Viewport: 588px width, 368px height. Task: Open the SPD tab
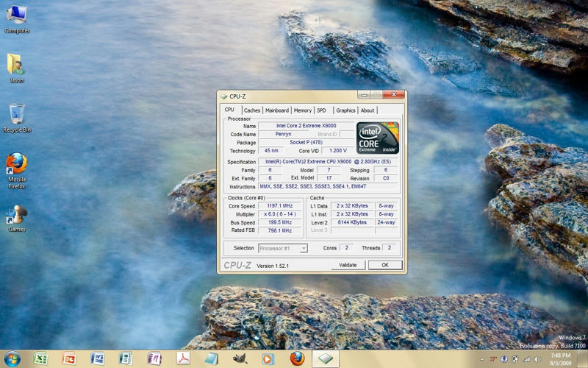(322, 110)
